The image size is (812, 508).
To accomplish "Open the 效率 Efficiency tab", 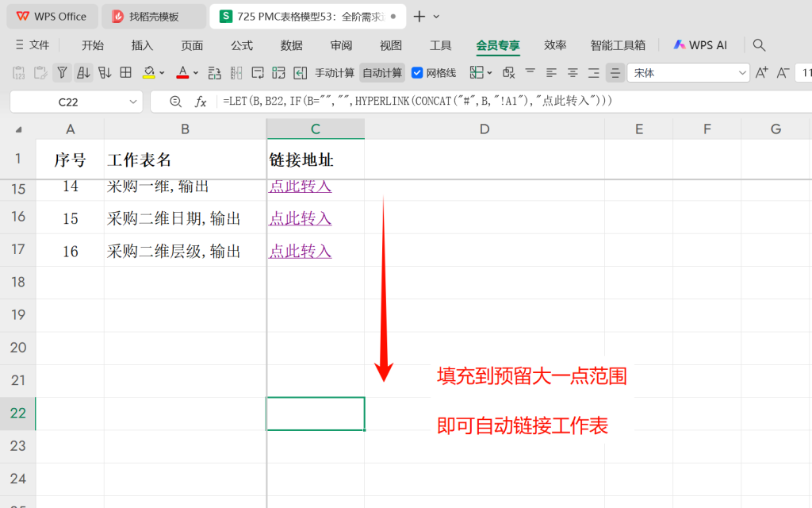I will point(555,45).
